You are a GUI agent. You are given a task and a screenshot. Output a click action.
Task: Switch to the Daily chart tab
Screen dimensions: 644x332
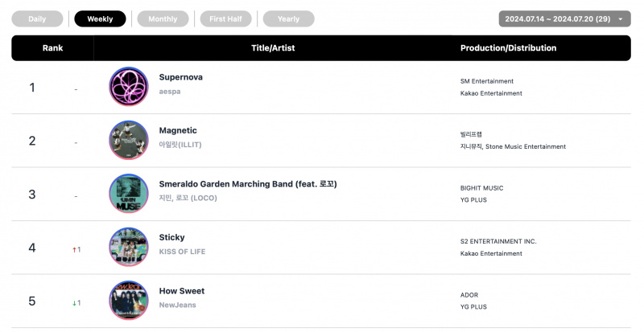tap(37, 18)
